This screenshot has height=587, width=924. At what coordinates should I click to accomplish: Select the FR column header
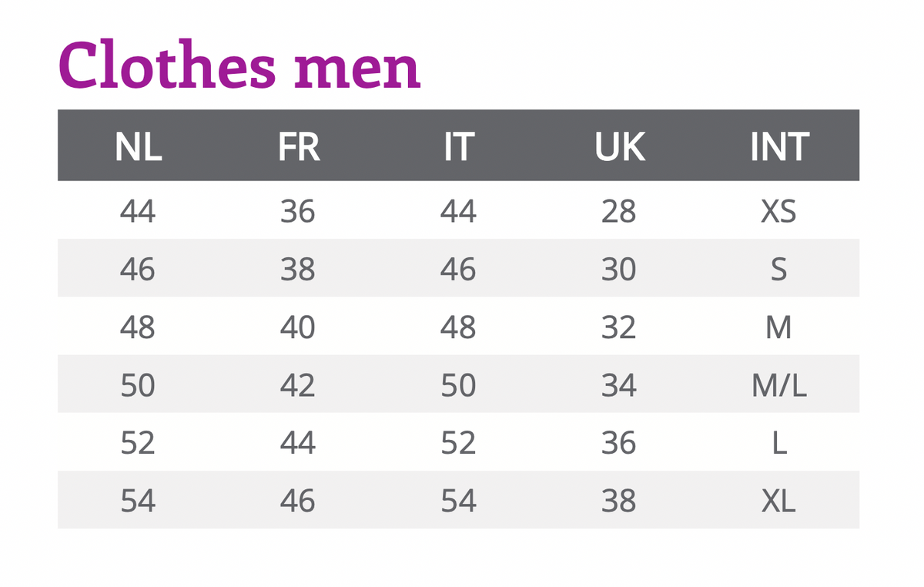tap(298, 146)
